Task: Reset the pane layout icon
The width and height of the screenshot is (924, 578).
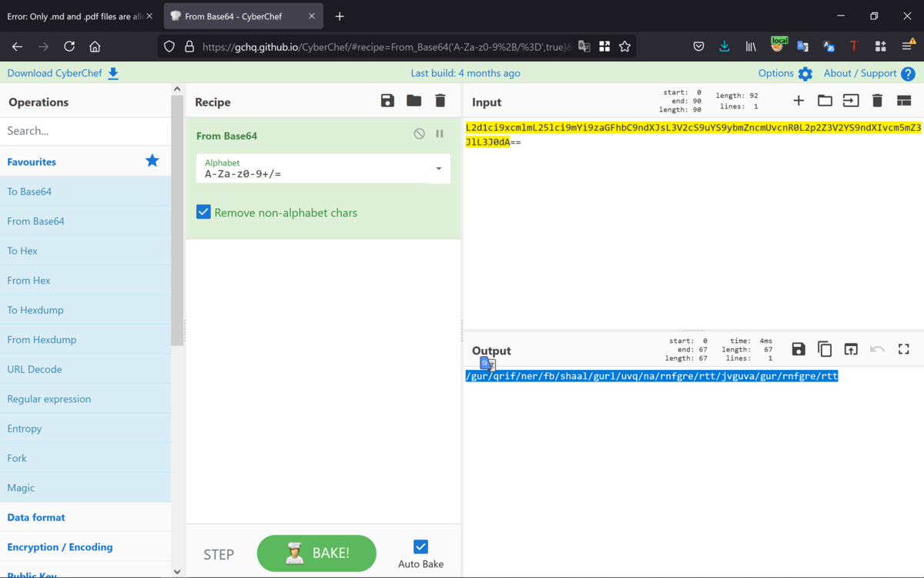Action: 904,100
